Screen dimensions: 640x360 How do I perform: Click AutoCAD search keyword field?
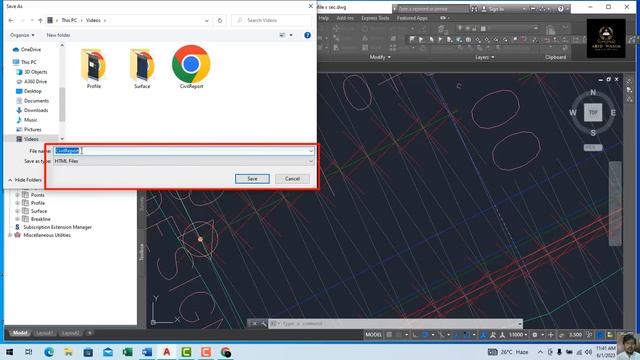pos(433,9)
